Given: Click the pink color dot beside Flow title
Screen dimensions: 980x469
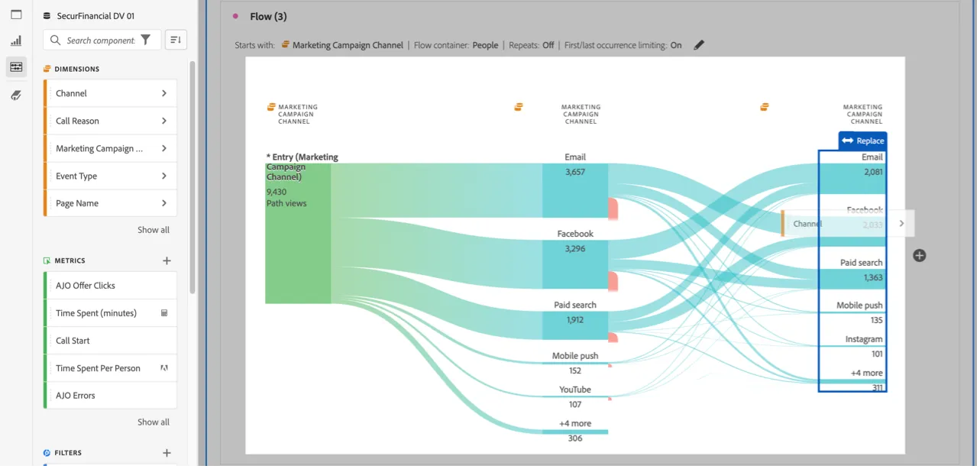Looking at the screenshot, I should click(x=235, y=16).
